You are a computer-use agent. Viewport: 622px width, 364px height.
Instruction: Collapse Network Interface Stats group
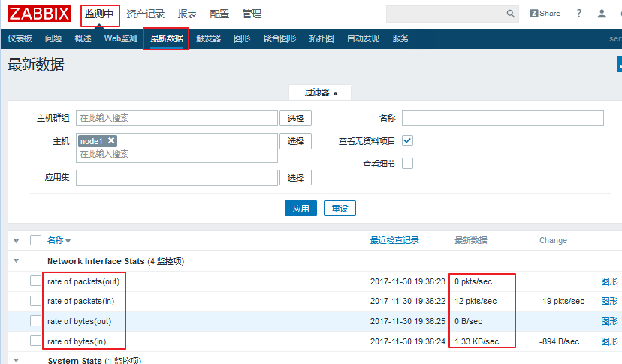point(16,261)
